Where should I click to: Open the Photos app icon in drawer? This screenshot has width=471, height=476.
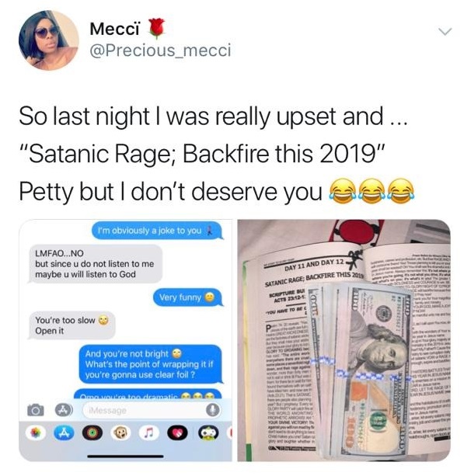[36, 433]
